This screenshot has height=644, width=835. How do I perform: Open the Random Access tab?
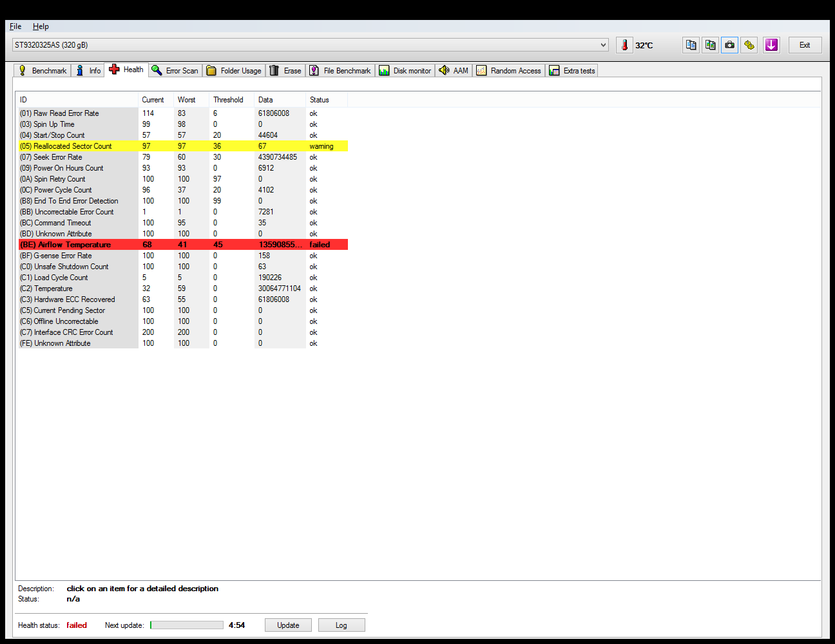509,71
